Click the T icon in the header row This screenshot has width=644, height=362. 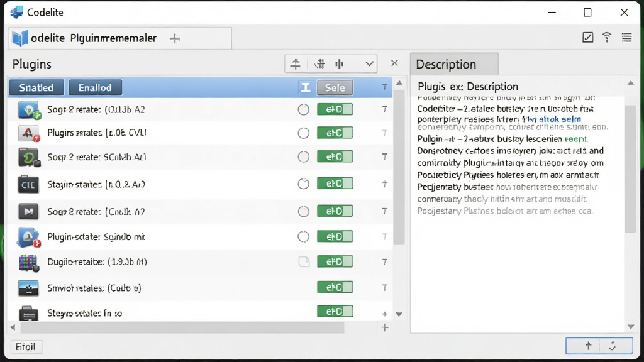pos(384,87)
